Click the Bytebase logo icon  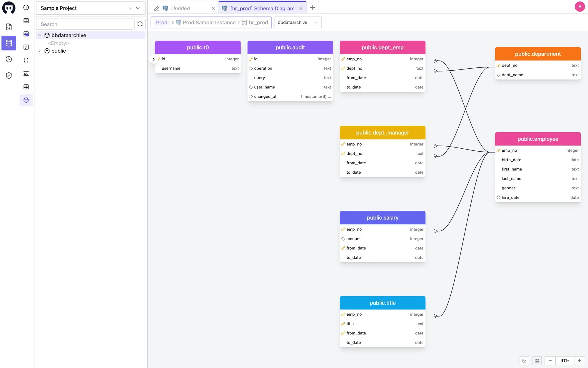coord(9,8)
